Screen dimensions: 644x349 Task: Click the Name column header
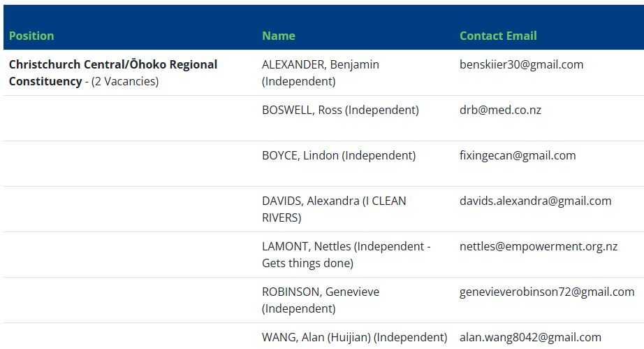pyautogui.click(x=279, y=36)
